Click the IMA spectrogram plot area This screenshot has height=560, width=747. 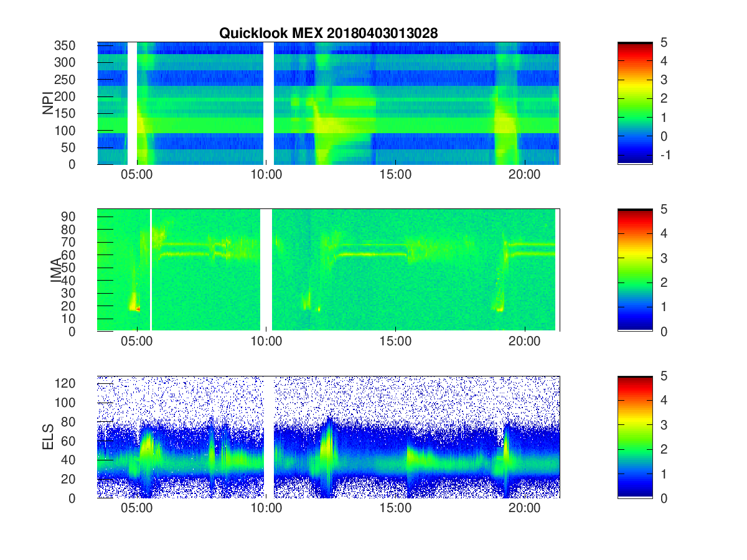click(328, 270)
